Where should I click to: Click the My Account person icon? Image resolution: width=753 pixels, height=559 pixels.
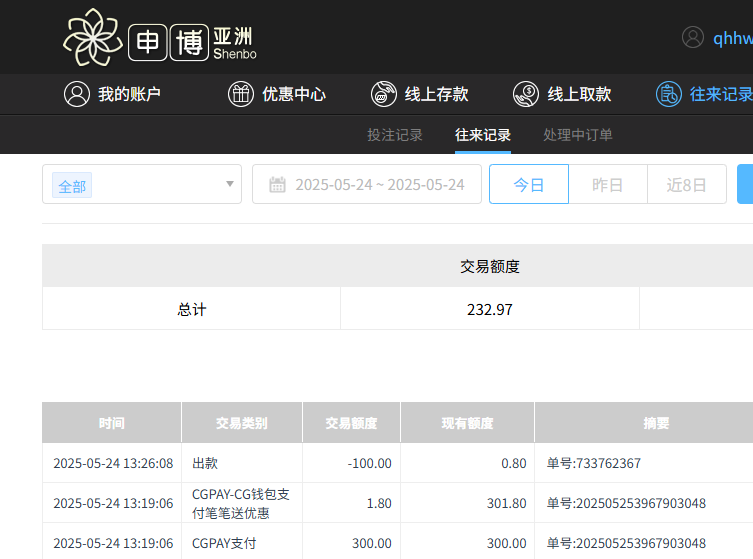(x=77, y=94)
